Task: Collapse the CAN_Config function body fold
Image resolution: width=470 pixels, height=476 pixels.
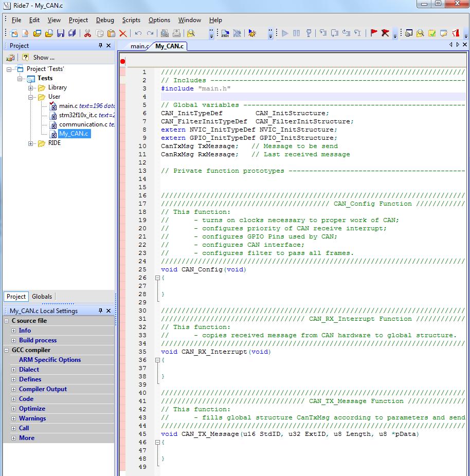Action: click(157, 278)
